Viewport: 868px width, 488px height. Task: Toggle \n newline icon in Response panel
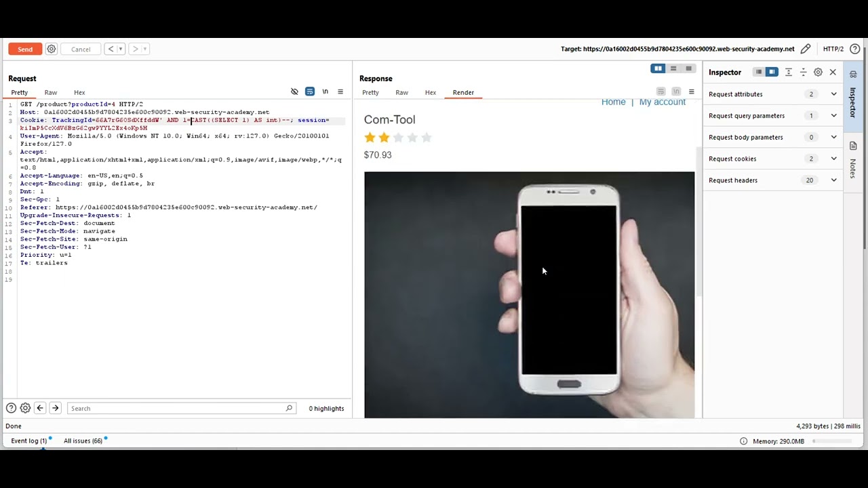(676, 91)
